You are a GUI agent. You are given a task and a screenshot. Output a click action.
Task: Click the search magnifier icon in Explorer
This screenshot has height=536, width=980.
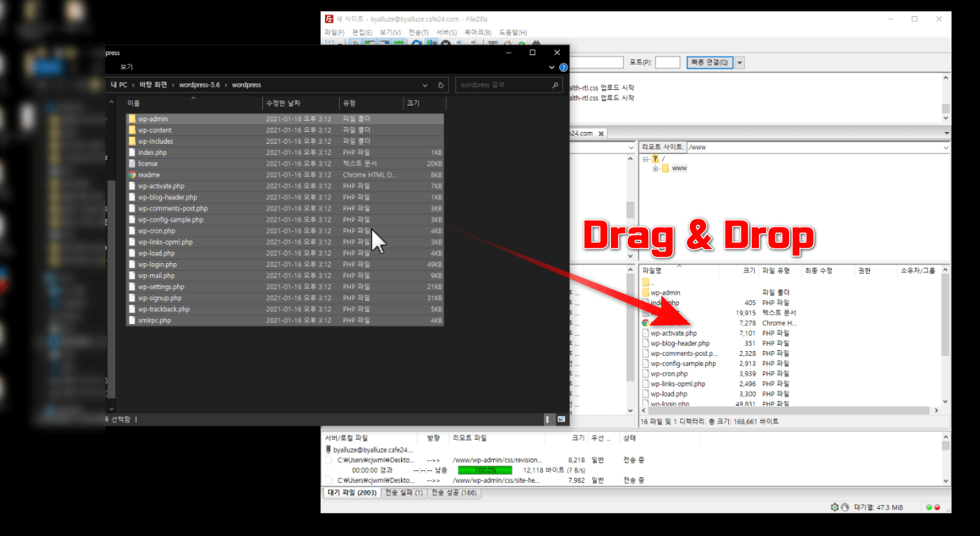tap(555, 85)
